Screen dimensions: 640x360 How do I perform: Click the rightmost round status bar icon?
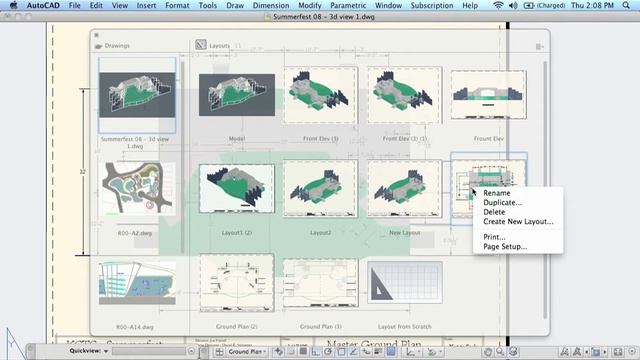click(632, 351)
